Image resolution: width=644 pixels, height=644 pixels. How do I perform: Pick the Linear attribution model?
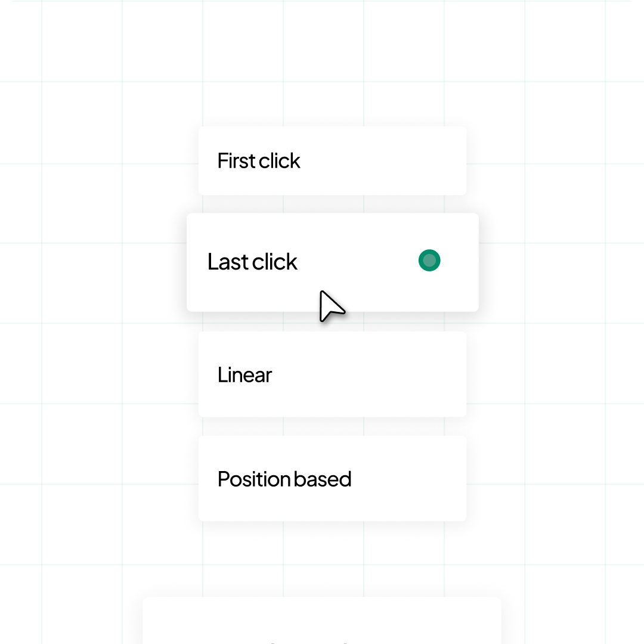(x=332, y=374)
